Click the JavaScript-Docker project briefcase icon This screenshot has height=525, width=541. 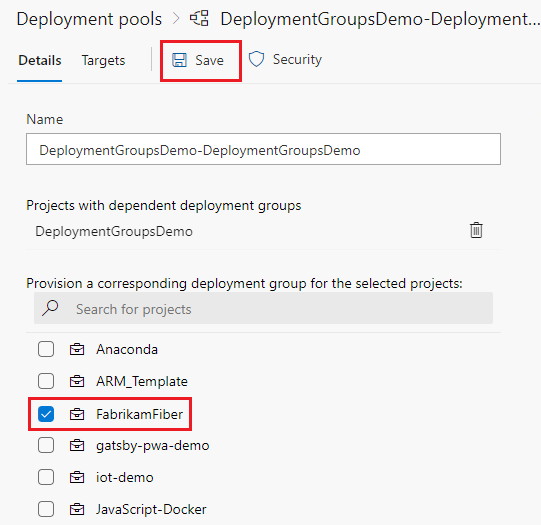(77, 509)
